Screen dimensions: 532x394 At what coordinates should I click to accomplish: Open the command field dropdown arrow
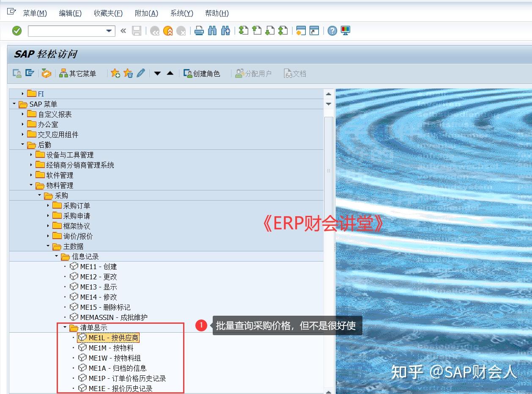click(x=109, y=30)
